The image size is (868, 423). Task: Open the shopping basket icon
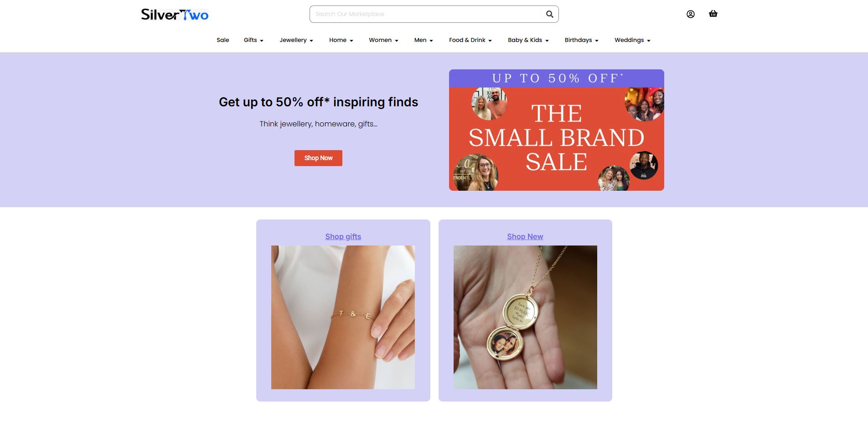(x=713, y=14)
